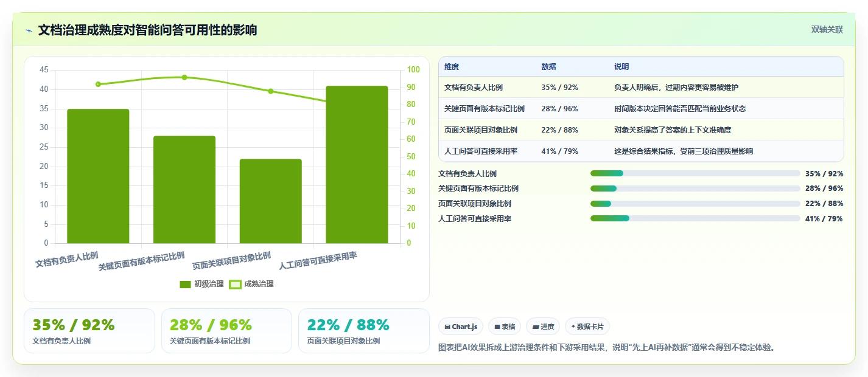Toggle the 初级治理 legend entry
This screenshot has height=377, width=868.
[201, 284]
